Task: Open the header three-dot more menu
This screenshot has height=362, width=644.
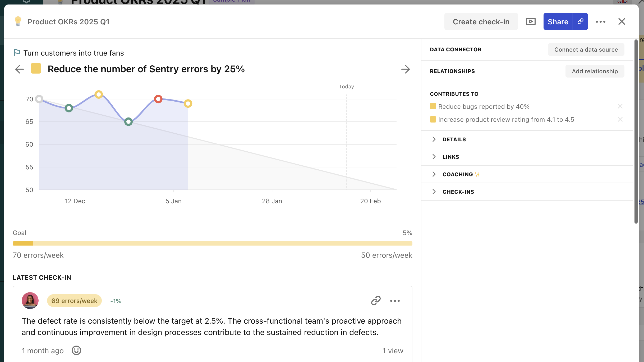Action: point(600,22)
